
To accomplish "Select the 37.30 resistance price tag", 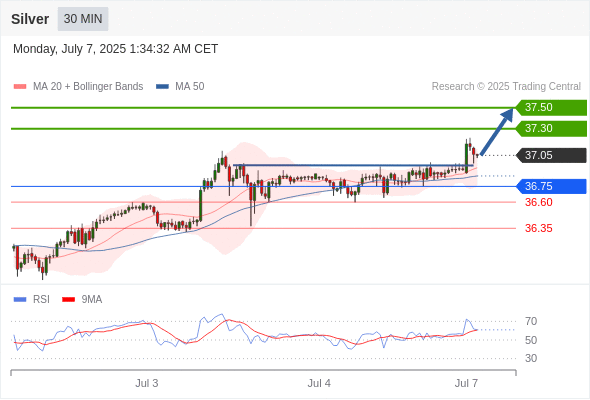I will pos(551,128).
